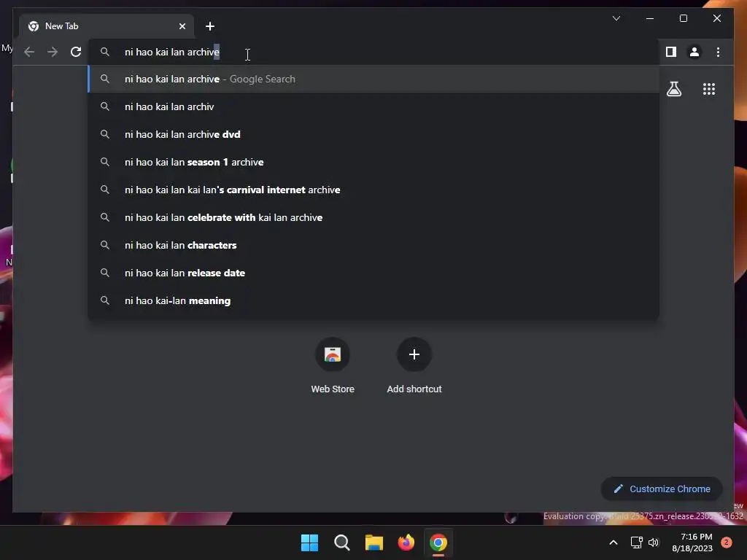Image resolution: width=747 pixels, height=560 pixels.
Task: Open the network status tray icon
Action: point(636,542)
